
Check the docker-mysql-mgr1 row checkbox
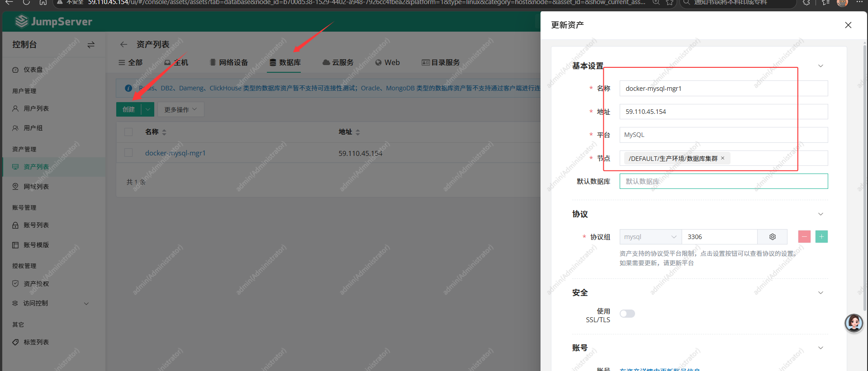click(128, 153)
